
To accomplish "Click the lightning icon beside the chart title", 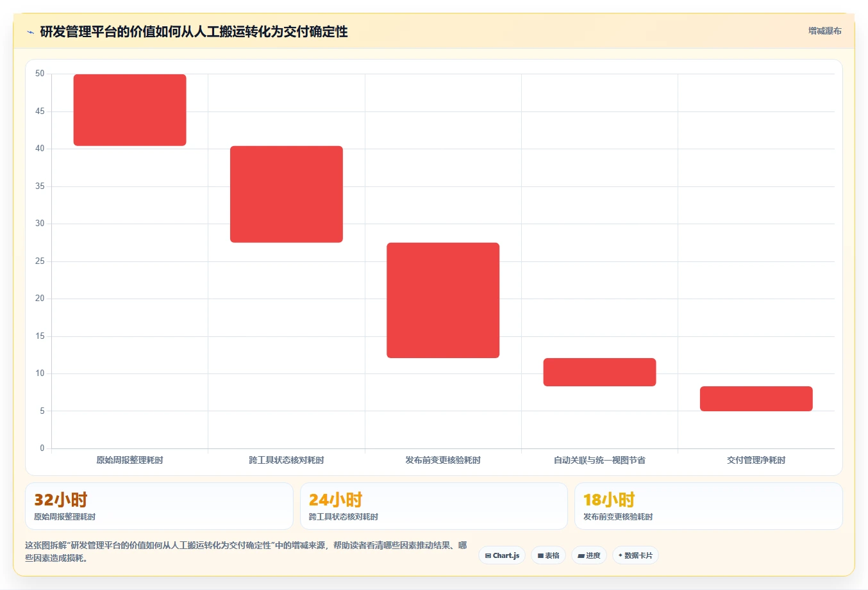I will point(30,32).
